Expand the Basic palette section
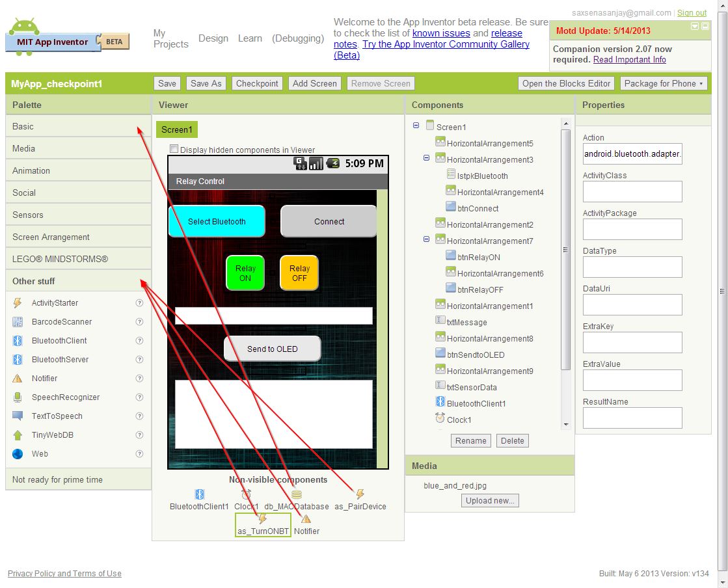This screenshot has width=728, height=588. [79, 126]
